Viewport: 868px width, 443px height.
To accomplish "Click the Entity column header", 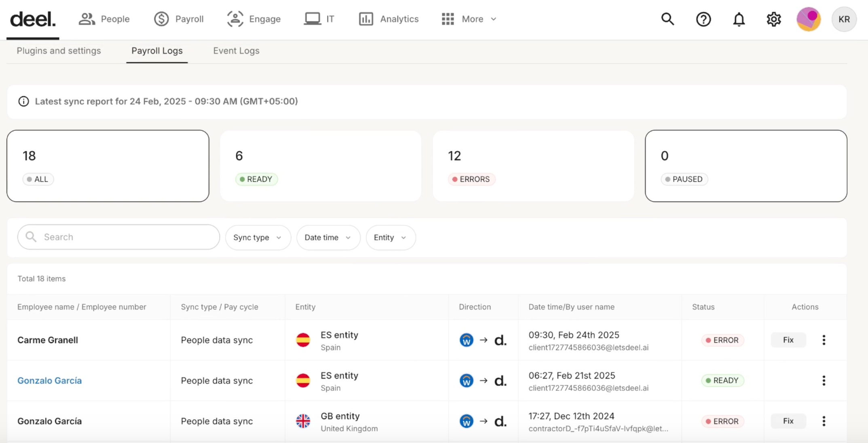I will pyautogui.click(x=305, y=307).
